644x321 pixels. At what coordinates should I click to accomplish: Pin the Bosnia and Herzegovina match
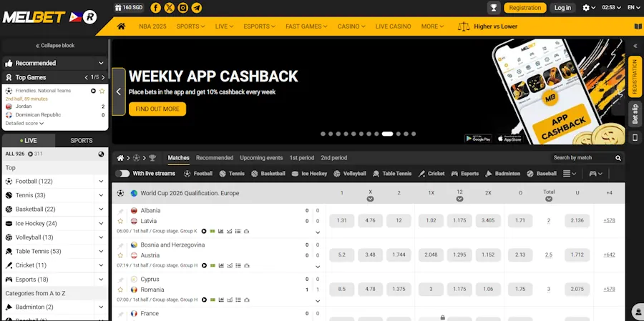120,245
